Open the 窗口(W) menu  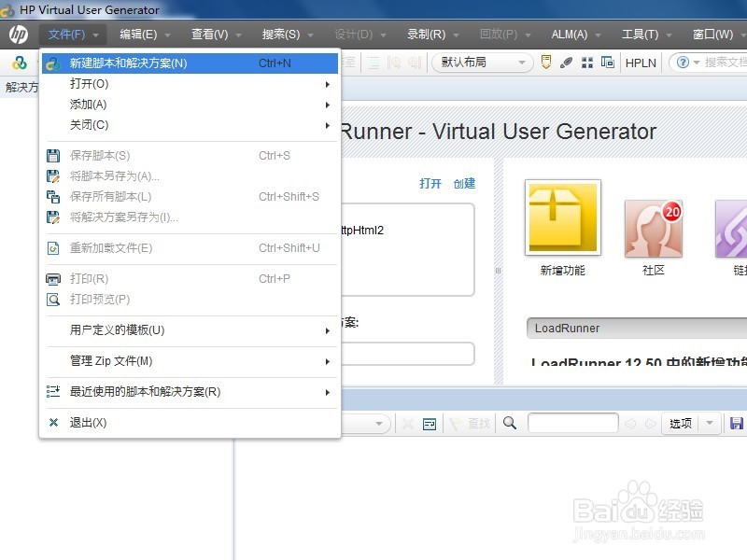718,35
